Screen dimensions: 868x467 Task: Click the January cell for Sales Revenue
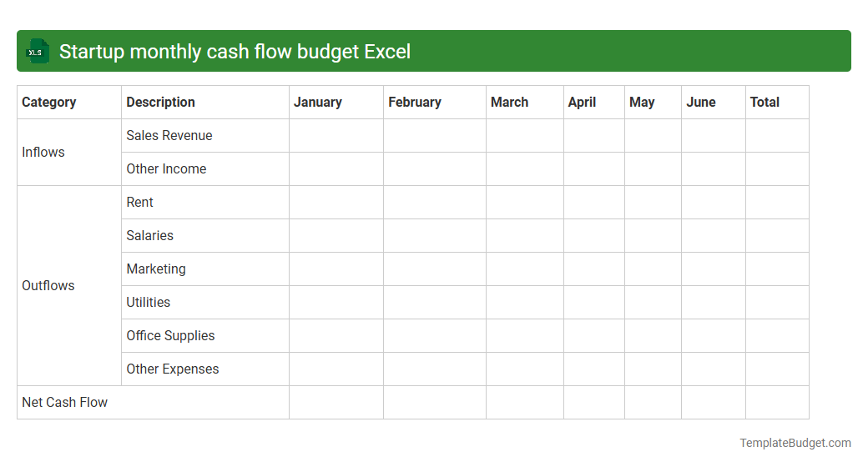click(x=336, y=136)
